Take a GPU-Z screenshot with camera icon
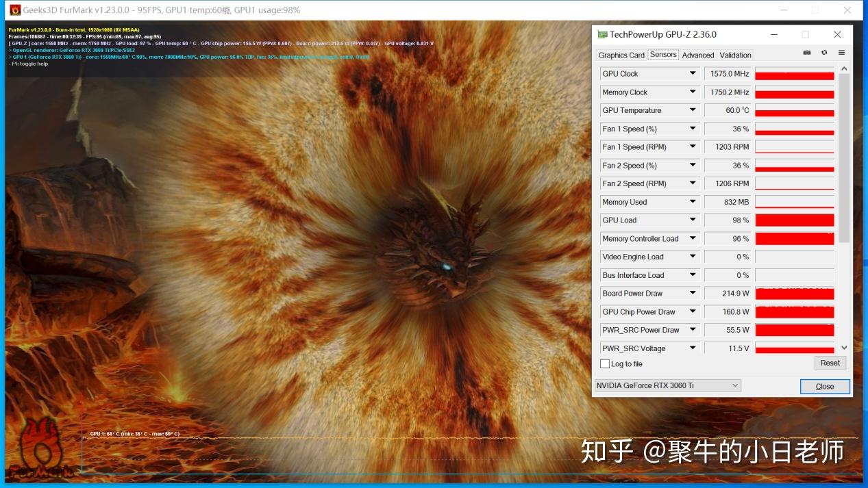This screenshot has height=488, width=868. click(x=807, y=53)
